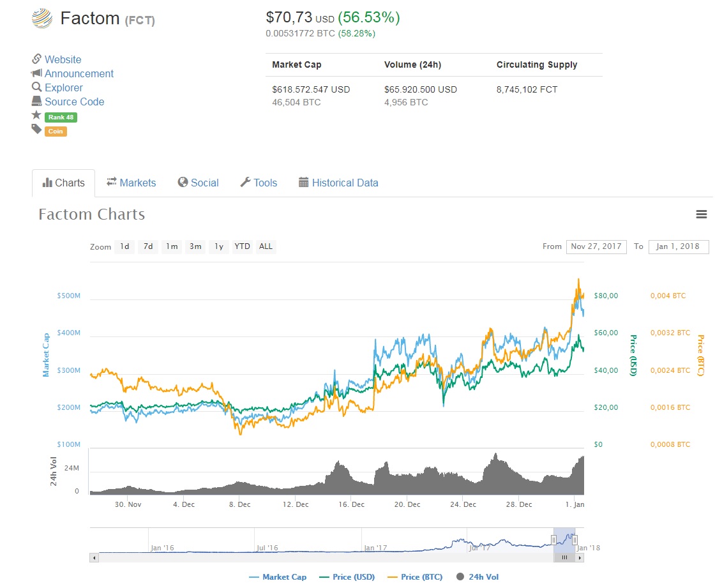Screen dimensions: 722x588
Task: Open the Source Code link
Action: click(x=74, y=102)
